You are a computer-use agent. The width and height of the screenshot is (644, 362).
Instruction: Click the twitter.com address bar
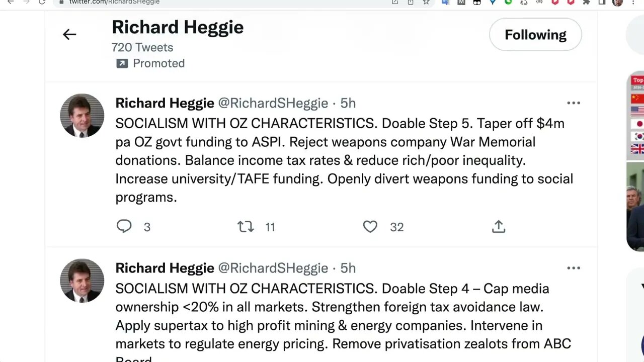pos(201,2)
